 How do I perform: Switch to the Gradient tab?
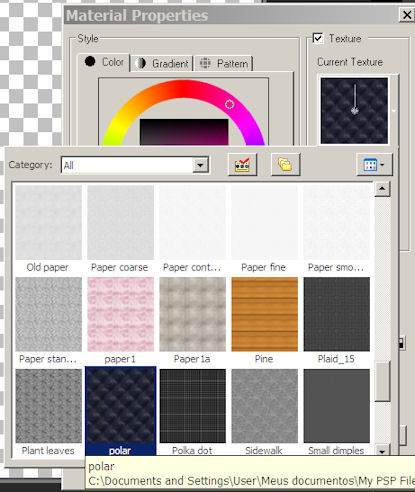coord(162,63)
